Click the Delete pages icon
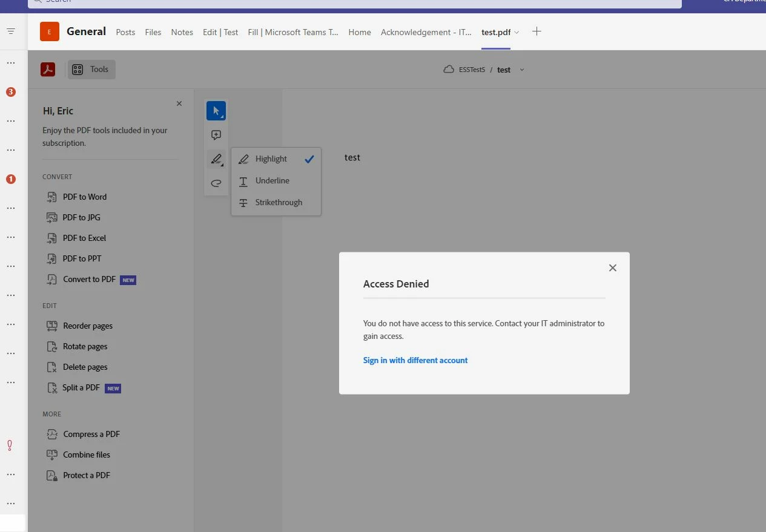Screen dimensions: 766x532 (x=52, y=367)
